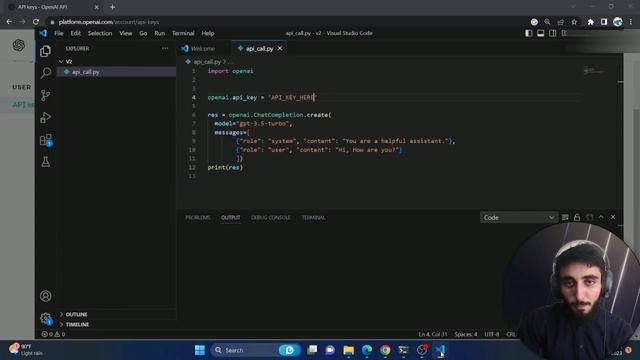Switch to the Welcome tab
This screenshot has height=360, width=640.
coord(203,48)
